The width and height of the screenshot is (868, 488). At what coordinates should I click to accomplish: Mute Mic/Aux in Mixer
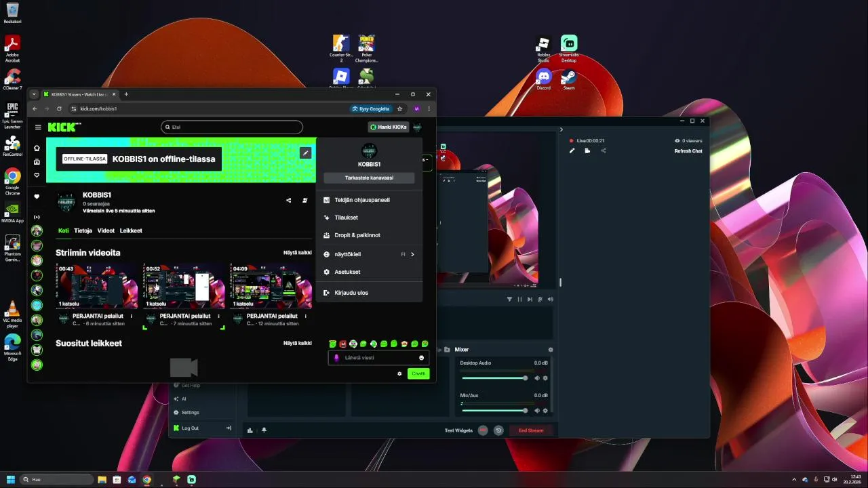point(537,411)
